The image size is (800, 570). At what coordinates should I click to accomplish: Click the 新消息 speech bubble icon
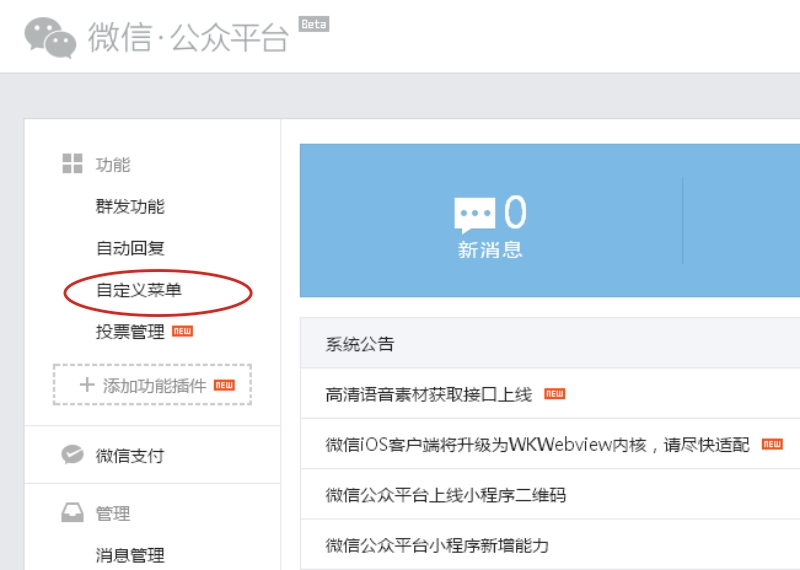pos(474,214)
